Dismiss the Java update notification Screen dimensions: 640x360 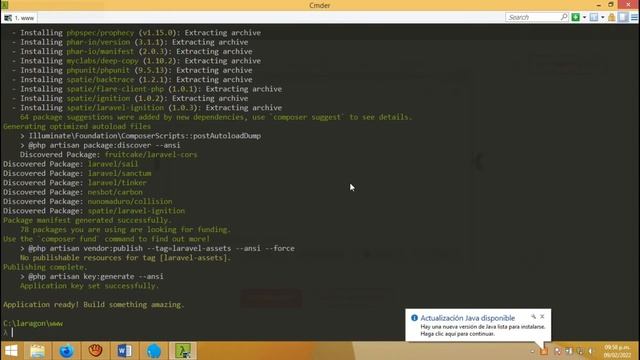(542, 316)
